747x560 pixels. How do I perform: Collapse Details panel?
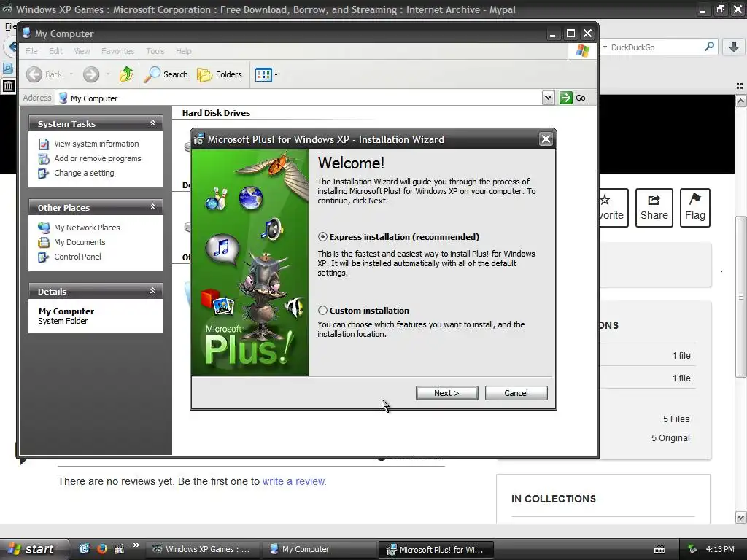(153, 291)
